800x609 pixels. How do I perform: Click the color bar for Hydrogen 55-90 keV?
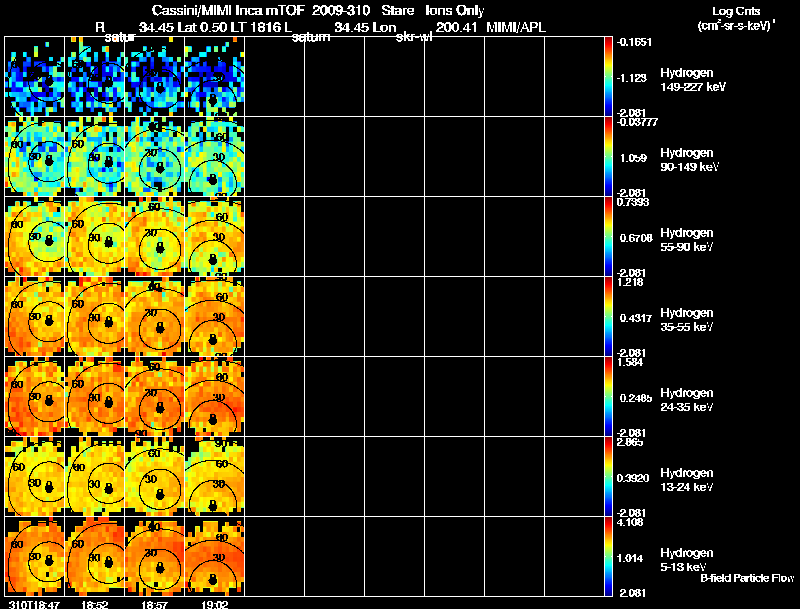tap(608, 237)
